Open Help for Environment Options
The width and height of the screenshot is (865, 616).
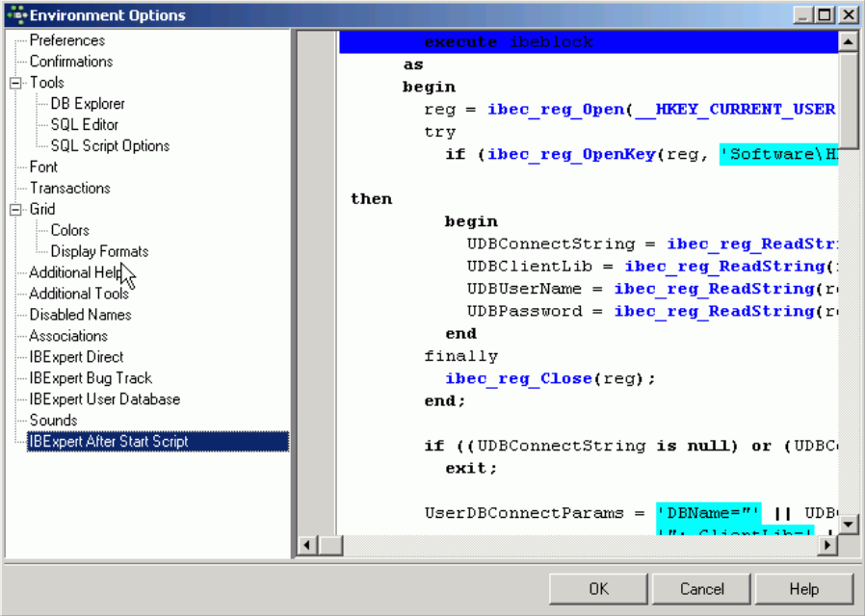[x=803, y=589]
